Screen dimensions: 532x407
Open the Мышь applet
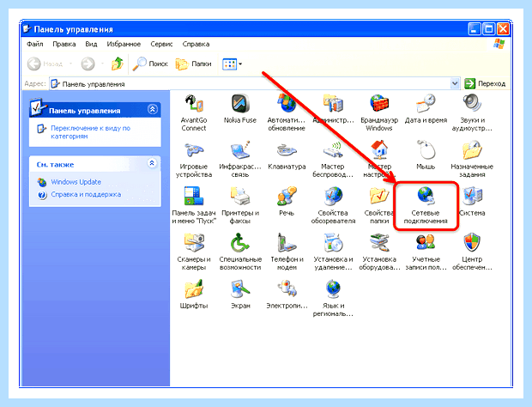click(x=426, y=155)
